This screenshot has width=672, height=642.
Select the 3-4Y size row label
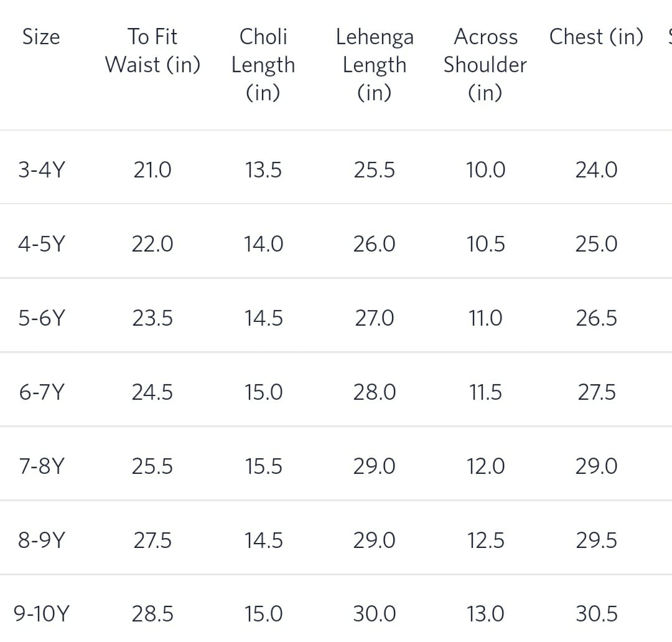[41, 170]
